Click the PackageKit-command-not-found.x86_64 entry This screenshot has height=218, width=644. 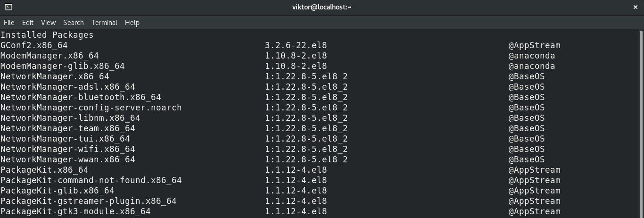pos(91,180)
